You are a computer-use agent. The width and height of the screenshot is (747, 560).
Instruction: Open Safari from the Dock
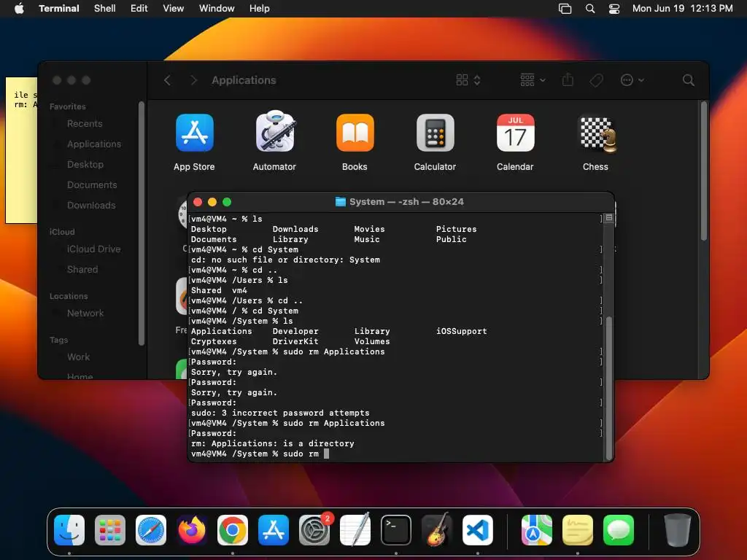coord(151,530)
